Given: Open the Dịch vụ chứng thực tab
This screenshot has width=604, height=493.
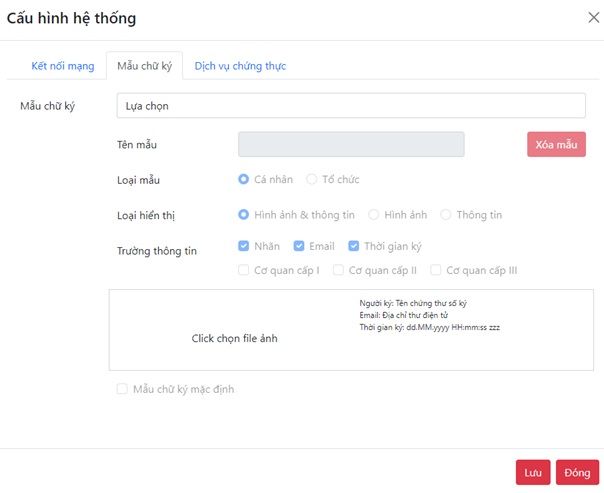Looking at the screenshot, I should [x=240, y=66].
